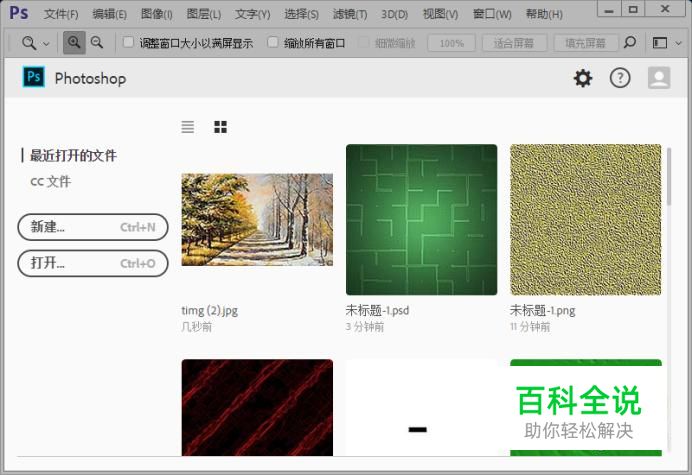The height and width of the screenshot is (475, 692).
Task: Click the 适合屏幕 button
Action: click(x=514, y=43)
